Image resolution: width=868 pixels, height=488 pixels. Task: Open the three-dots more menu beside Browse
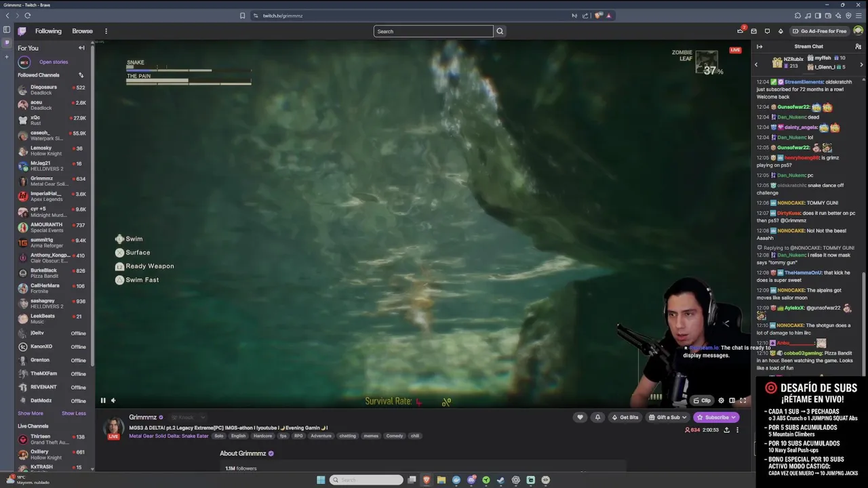(106, 31)
